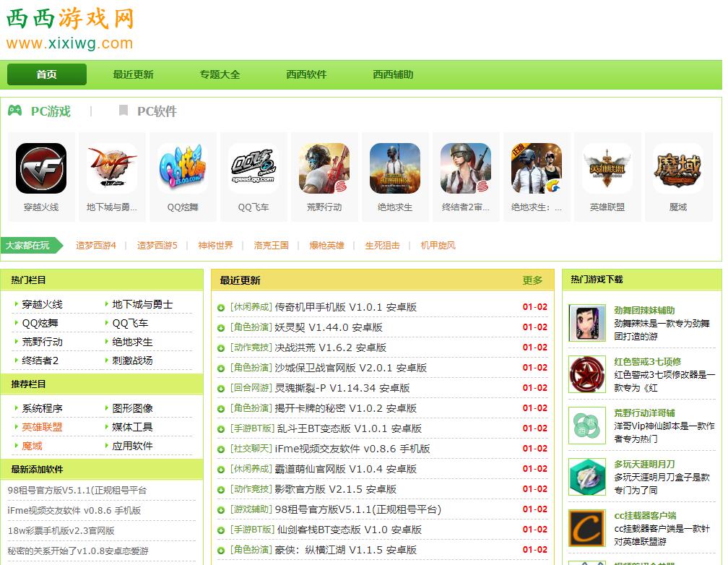Open the 生死狙击 link

click(x=383, y=246)
